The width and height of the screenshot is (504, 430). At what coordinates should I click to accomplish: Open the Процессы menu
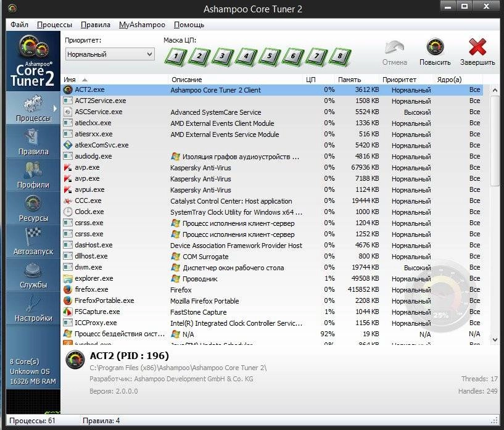54,25
